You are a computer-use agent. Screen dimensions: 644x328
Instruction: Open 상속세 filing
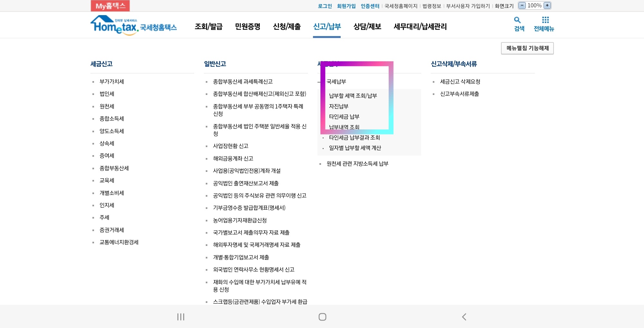[107, 143]
